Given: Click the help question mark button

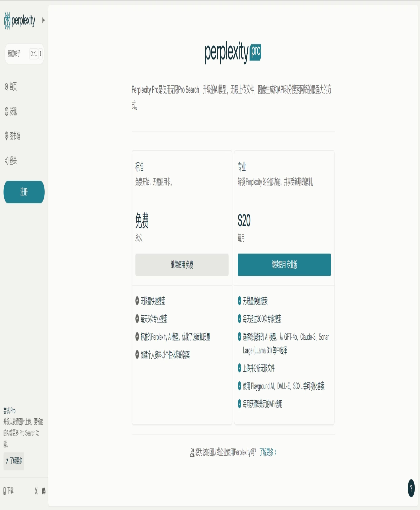Looking at the screenshot, I should point(411,488).
